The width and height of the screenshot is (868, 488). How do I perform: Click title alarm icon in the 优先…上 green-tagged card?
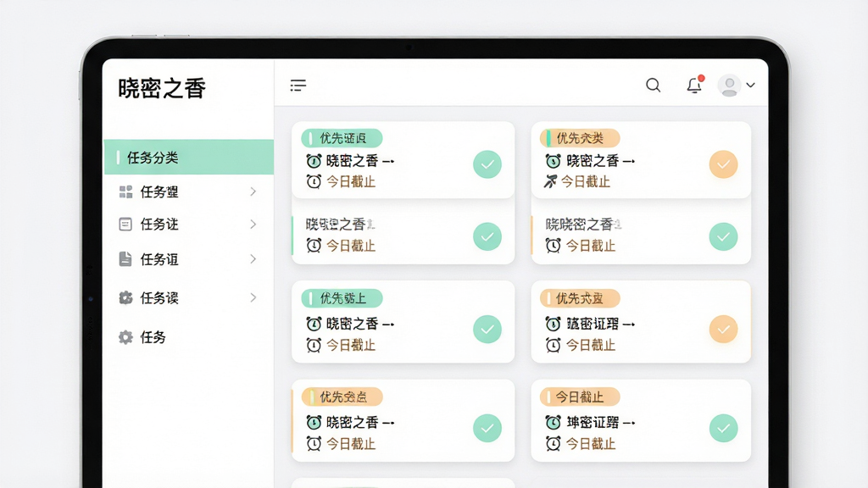(314, 324)
